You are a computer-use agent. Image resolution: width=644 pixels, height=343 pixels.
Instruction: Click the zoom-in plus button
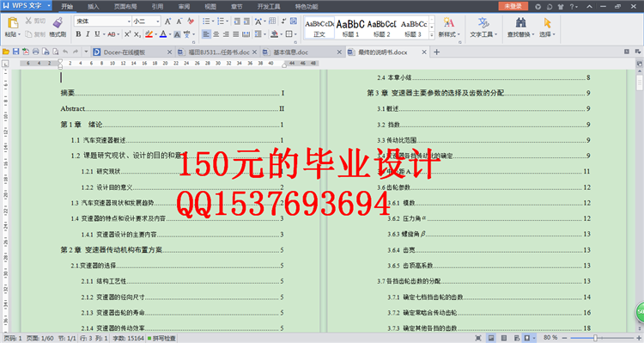coord(638,338)
